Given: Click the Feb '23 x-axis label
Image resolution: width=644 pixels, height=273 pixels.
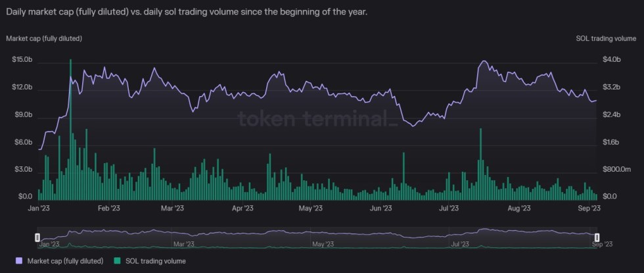Looking at the screenshot, I should pyautogui.click(x=109, y=209).
